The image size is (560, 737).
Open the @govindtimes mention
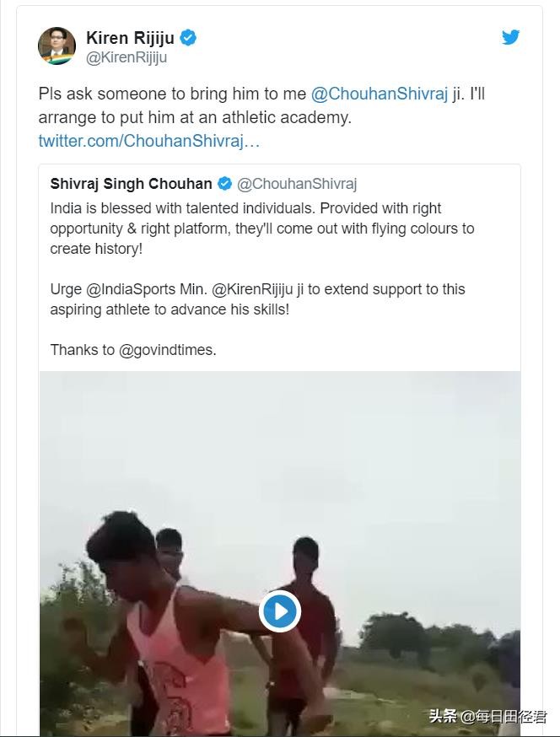pyautogui.click(x=167, y=349)
